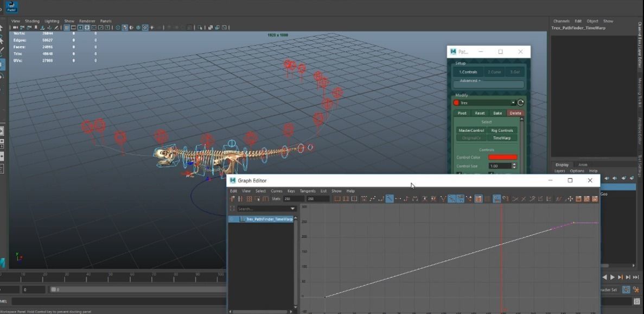
Task: Toggle the viewport grid display icon
Action: [x=66, y=28]
